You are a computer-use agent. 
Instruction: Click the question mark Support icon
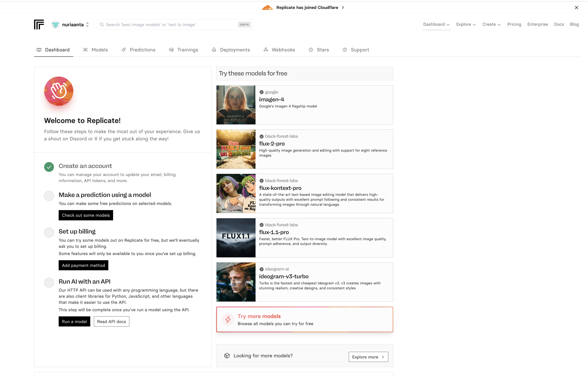pos(345,50)
